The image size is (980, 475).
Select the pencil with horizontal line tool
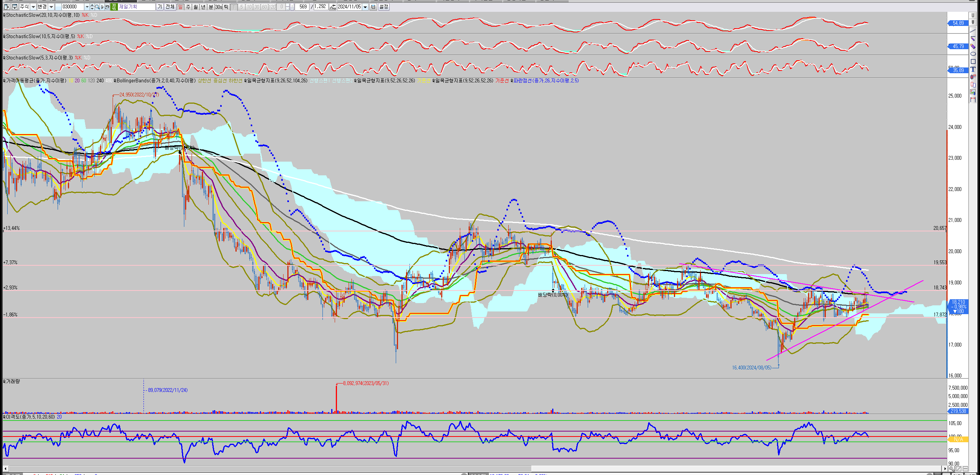973,38
